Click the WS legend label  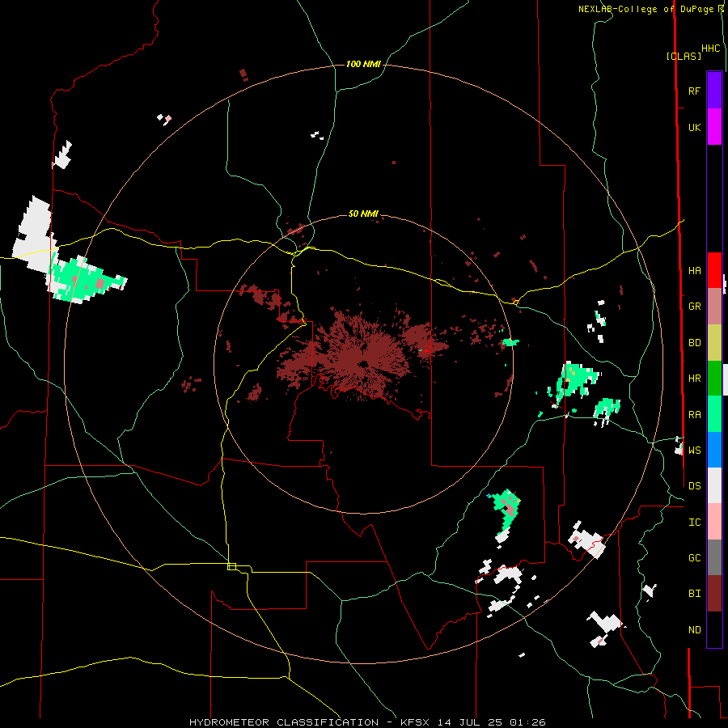694,451
